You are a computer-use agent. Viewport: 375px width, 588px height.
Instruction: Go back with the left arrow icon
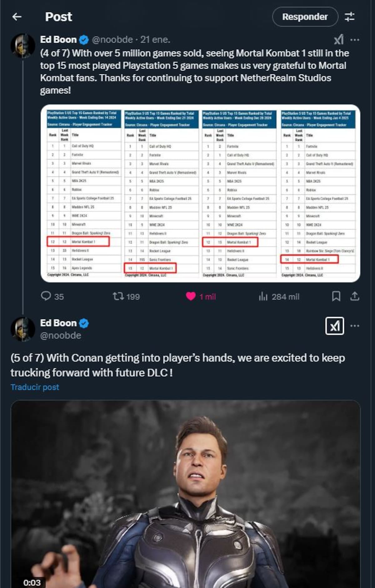[17, 17]
